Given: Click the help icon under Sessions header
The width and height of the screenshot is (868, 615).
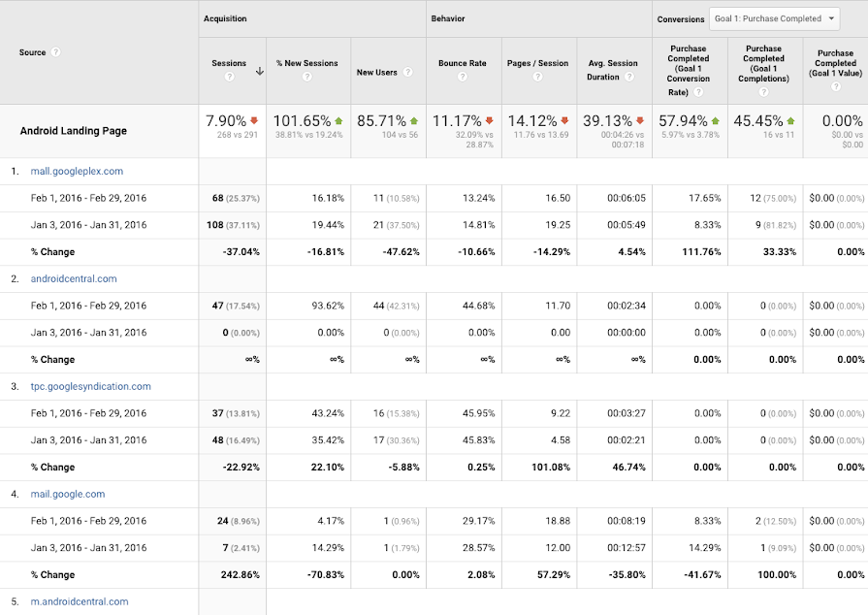Looking at the screenshot, I should (229, 77).
